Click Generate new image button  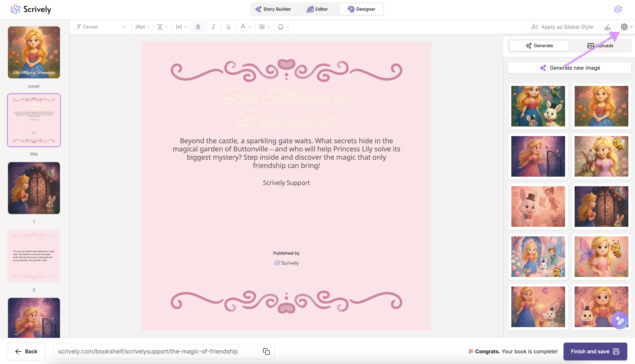tap(569, 68)
